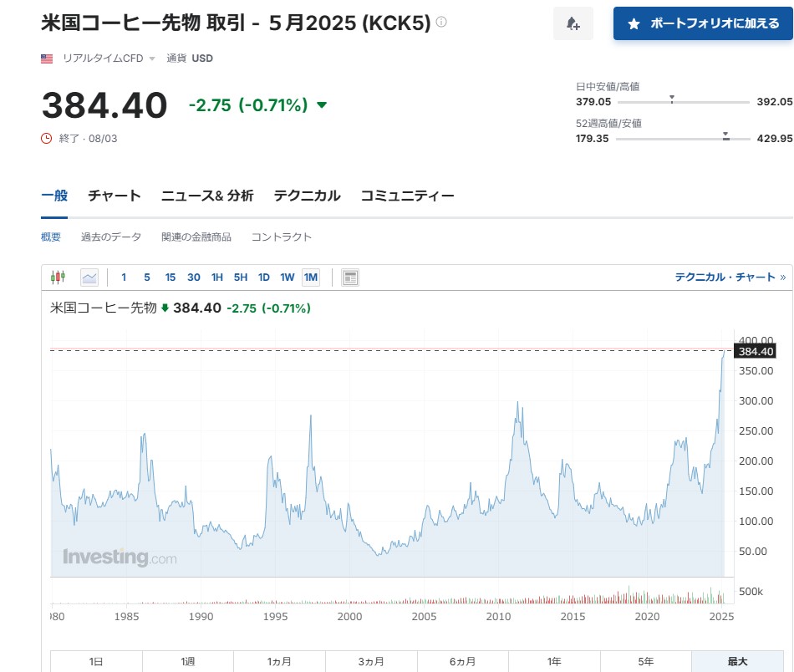Image resolution: width=794 pixels, height=672 pixels.
Task: Click the alert bell icon
Action: coord(573,23)
